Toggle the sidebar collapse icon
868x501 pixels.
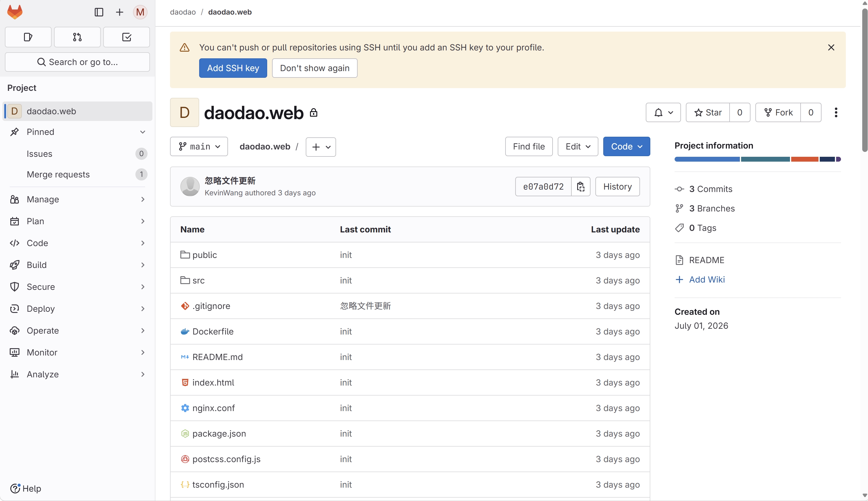(x=99, y=12)
